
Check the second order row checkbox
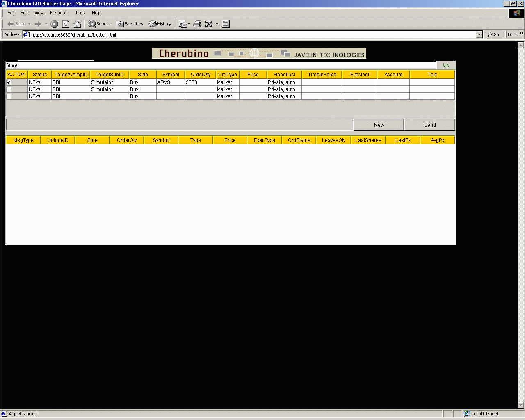click(9, 89)
